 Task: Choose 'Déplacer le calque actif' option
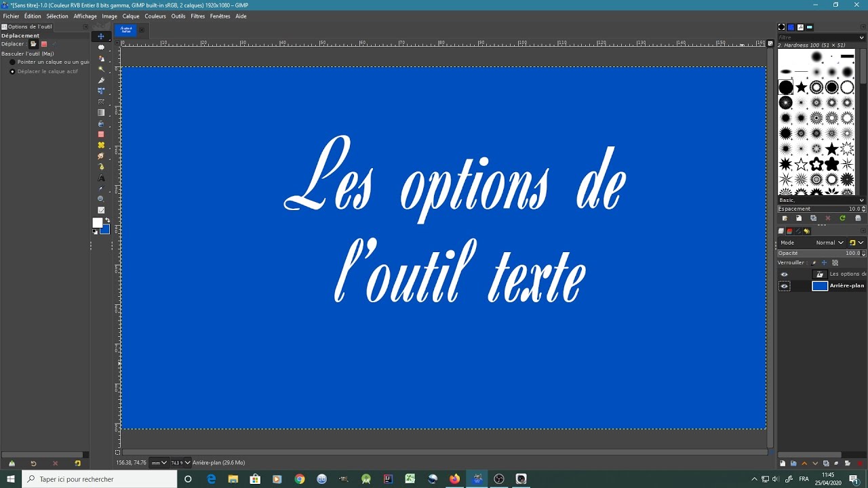pos(44,71)
